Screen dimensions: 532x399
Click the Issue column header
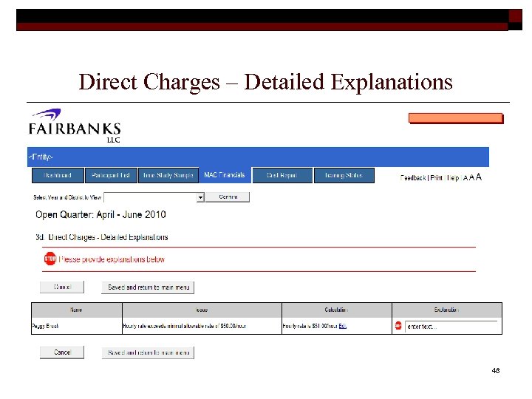click(x=202, y=310)
